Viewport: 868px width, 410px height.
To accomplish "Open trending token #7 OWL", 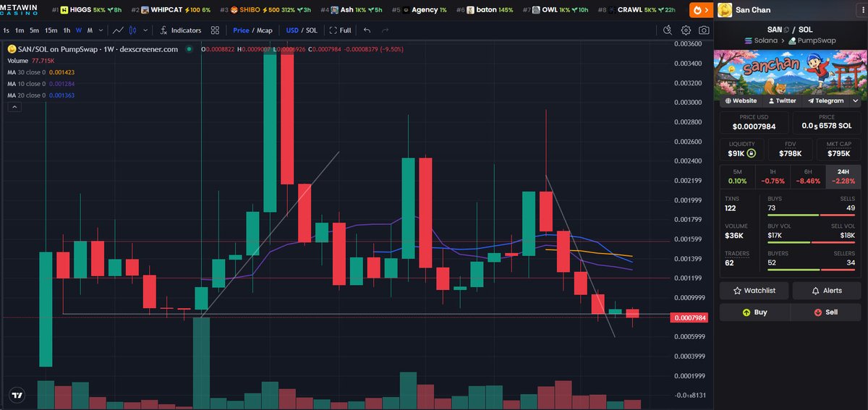I will click(556, 10).
